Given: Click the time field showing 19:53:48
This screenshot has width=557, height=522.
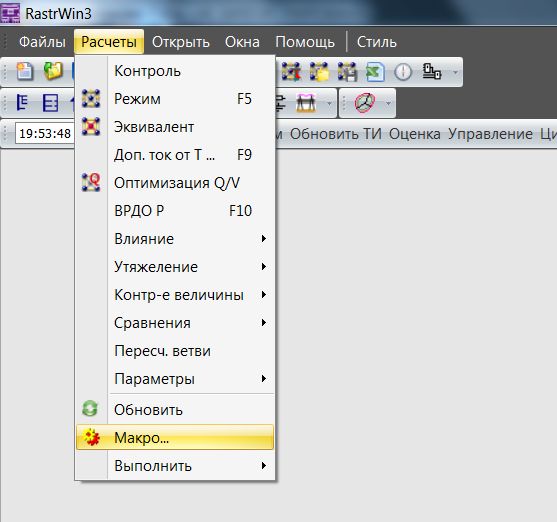Looking at the screenshot, I should tap(45, 134).
